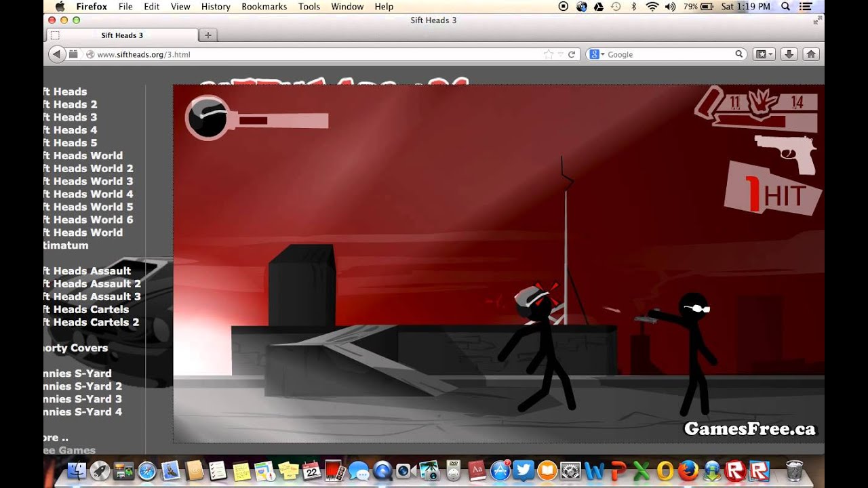
Task: Open Vinnies S-Yard 2 link
Action: pyautogui.click(x=83, y=386)
